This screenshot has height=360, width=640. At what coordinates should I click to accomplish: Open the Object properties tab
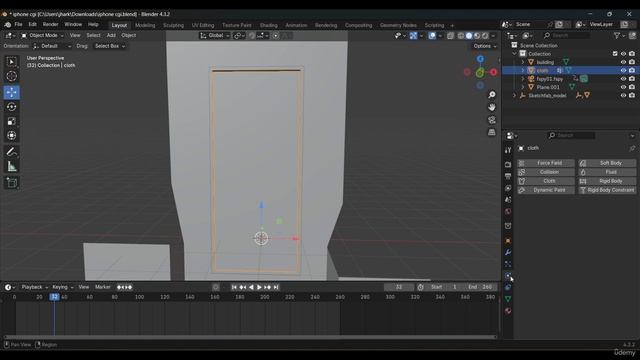(x=508, y=240)
